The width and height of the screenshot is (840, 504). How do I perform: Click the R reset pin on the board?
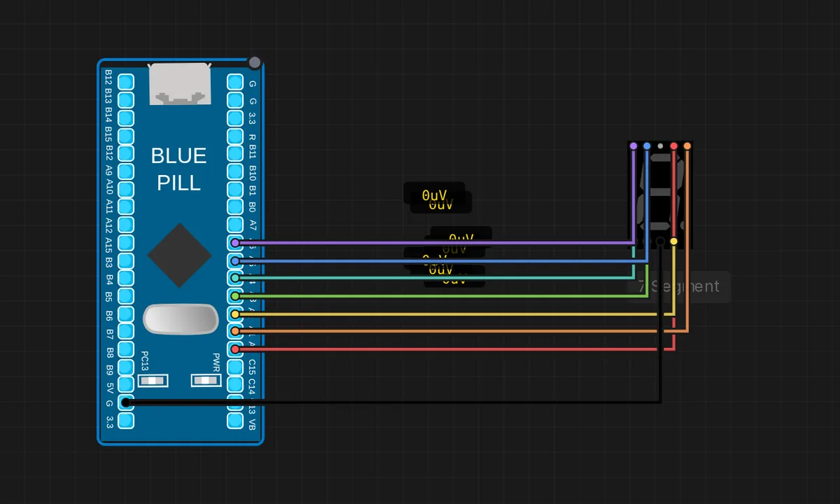235,136
